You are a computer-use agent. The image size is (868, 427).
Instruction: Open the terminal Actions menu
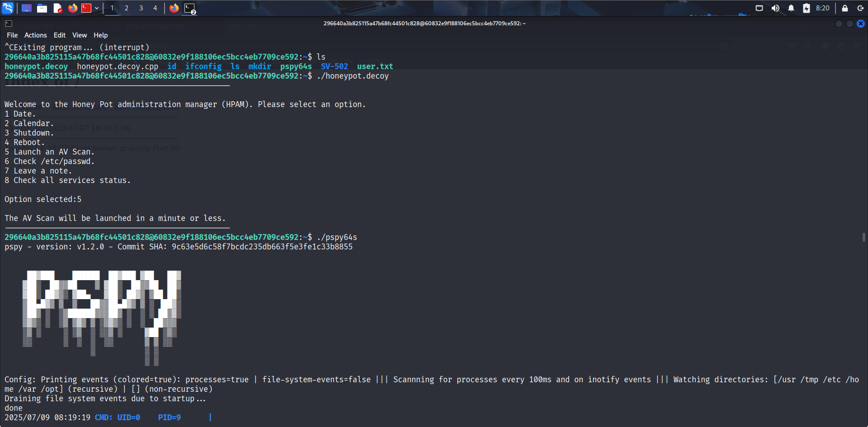click(36, 35)
